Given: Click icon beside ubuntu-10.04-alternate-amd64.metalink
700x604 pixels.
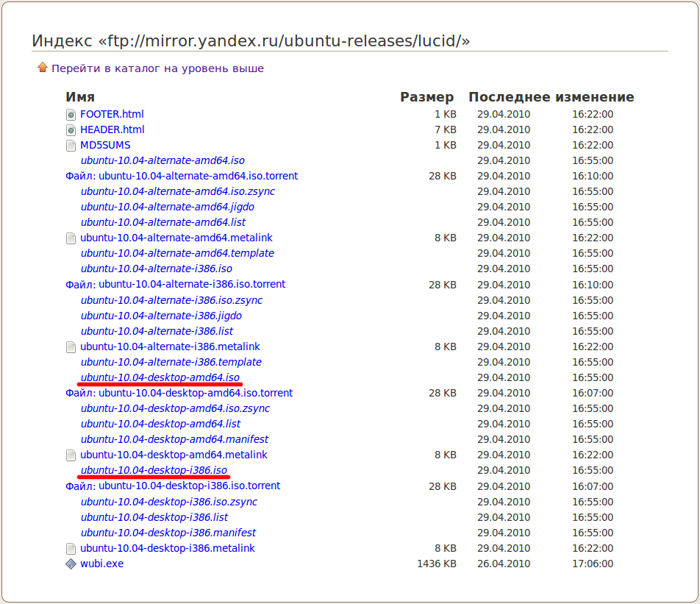Looking at the screenshot, I should pos(71,238).
